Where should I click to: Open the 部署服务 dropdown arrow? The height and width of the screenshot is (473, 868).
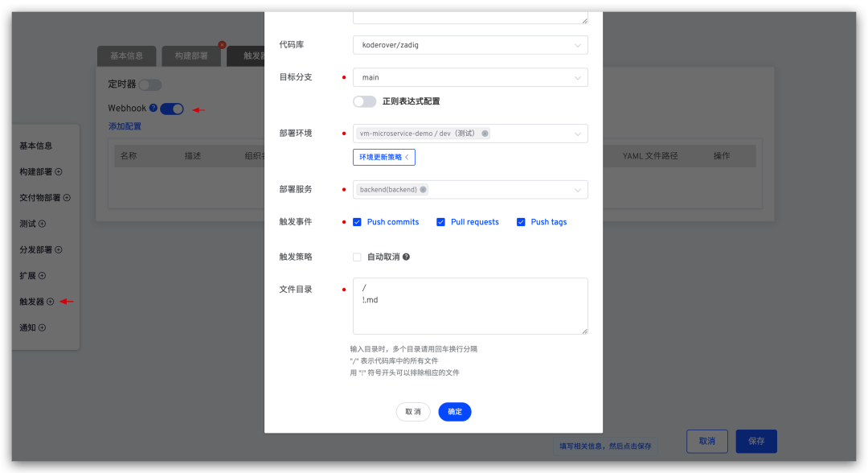(x=577, y=190)
